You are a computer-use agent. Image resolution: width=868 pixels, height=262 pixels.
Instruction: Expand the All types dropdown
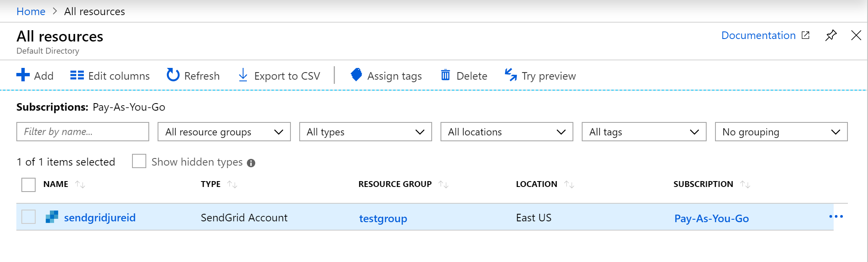click(365, 132)
